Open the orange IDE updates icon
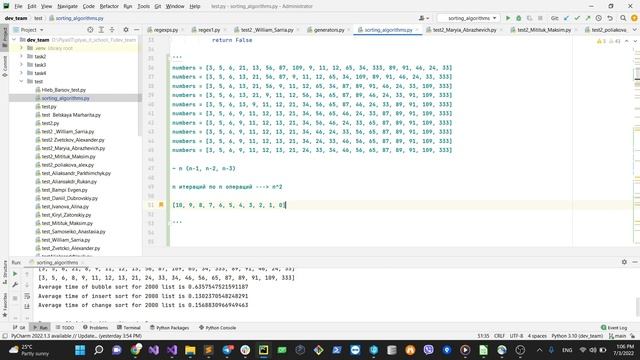The width and height of the screenshot is (640, 360). (634, 18)
